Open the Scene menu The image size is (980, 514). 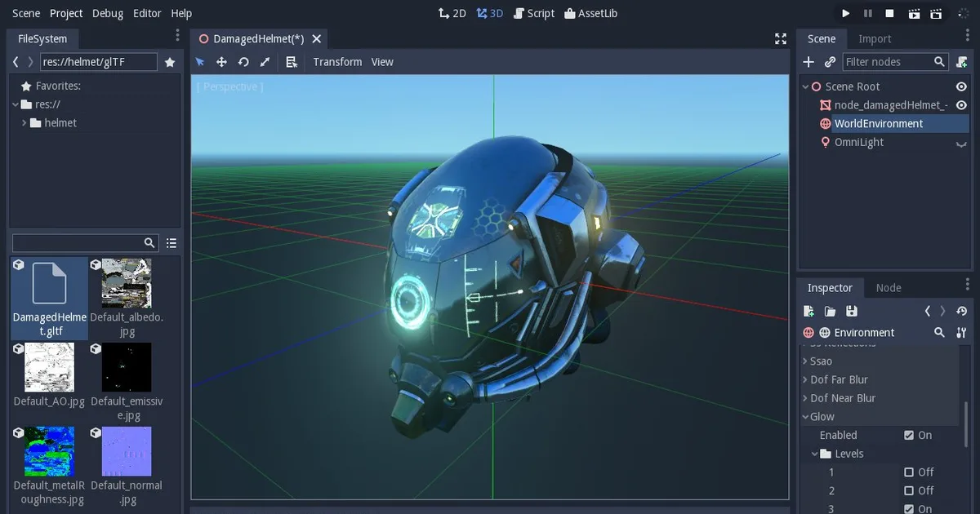(26, 13)
